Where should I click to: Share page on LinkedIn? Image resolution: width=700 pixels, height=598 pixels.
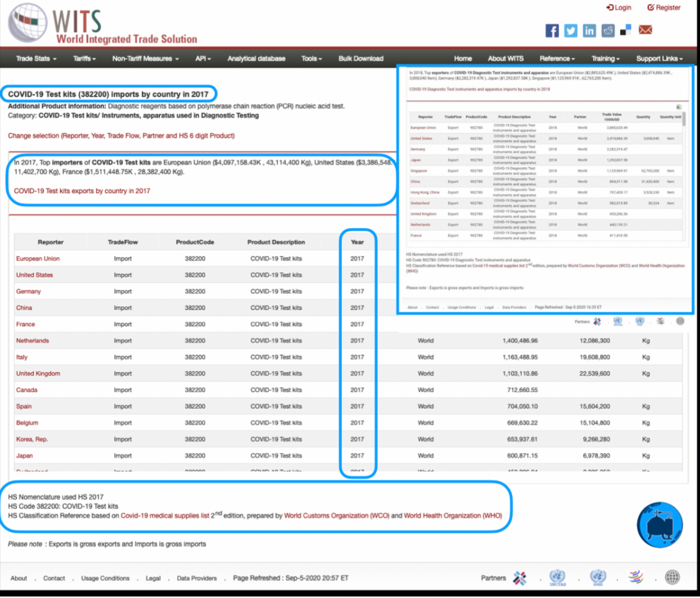pos(589,30)
